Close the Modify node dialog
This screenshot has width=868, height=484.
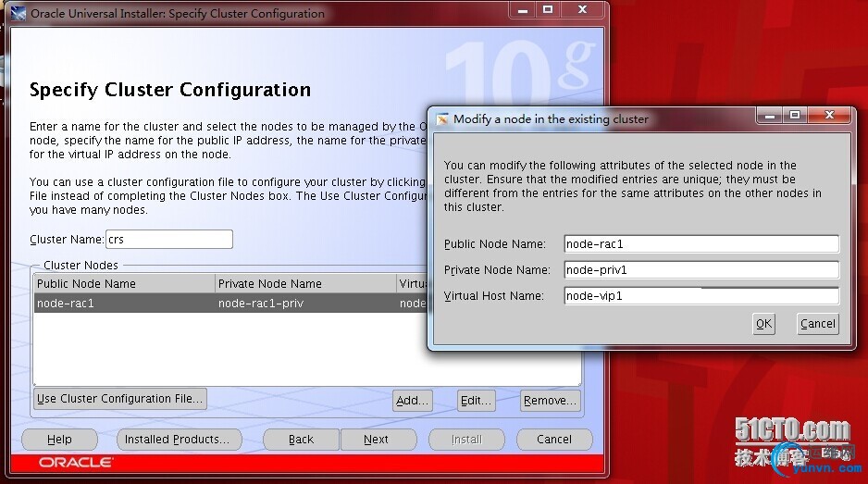(829, 115)
